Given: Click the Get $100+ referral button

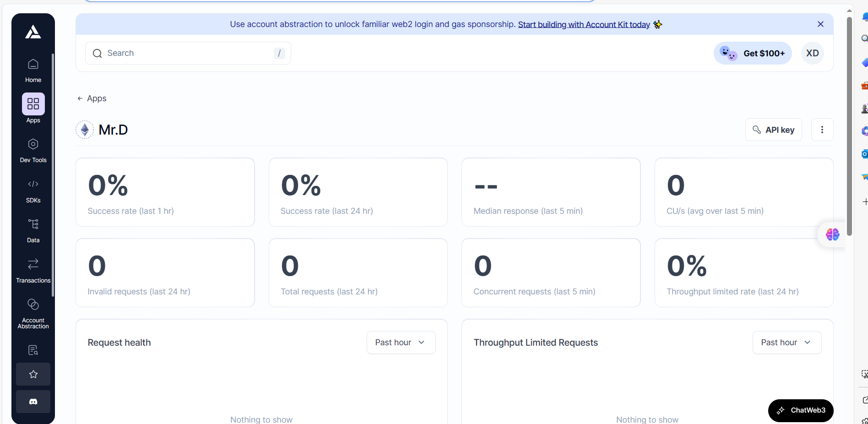Looking at the screenshot, I should click(x=753, y=53).
